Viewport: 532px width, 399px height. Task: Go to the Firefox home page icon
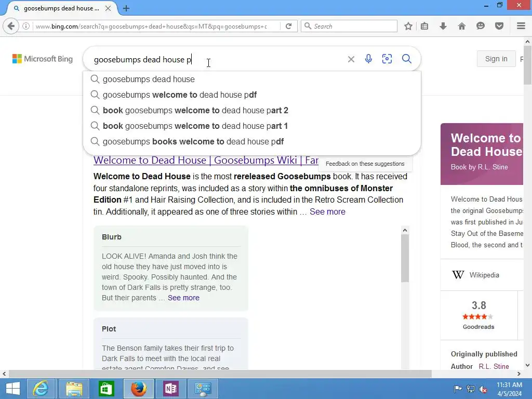click(462, 26)
